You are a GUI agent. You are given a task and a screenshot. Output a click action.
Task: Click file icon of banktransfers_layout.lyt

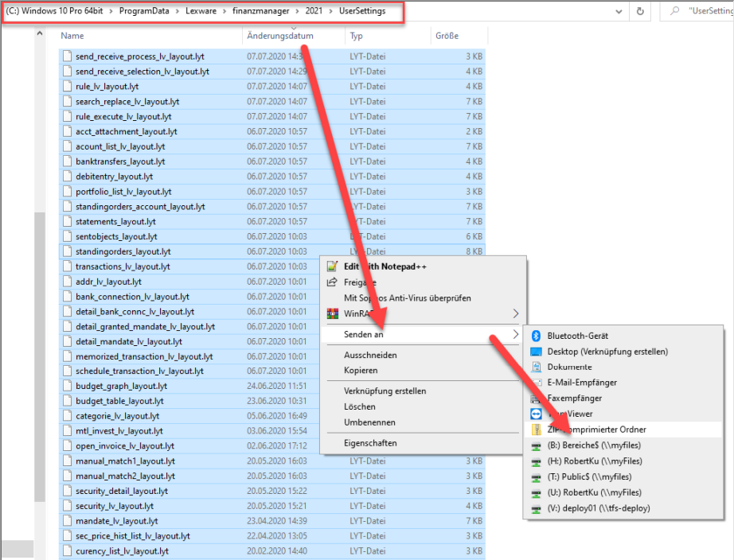point(68,161)
